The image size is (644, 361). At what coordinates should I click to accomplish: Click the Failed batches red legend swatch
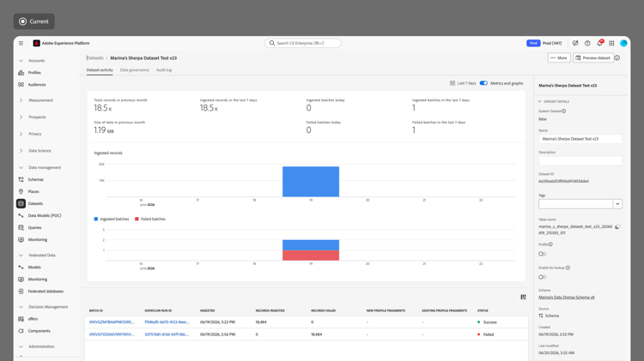coord(137,219)
